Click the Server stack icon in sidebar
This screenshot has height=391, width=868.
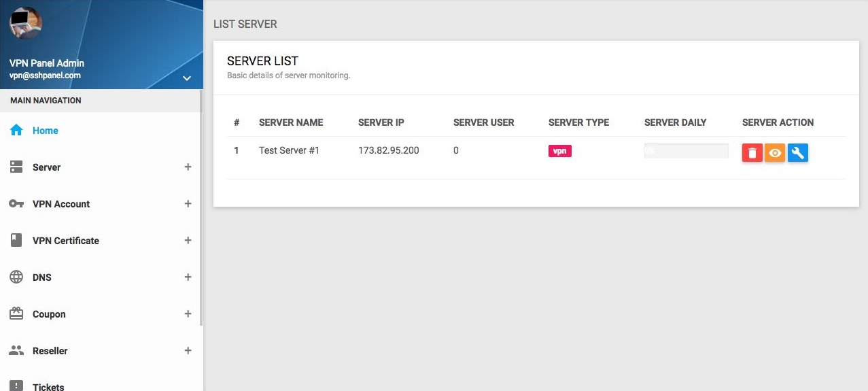16,167
